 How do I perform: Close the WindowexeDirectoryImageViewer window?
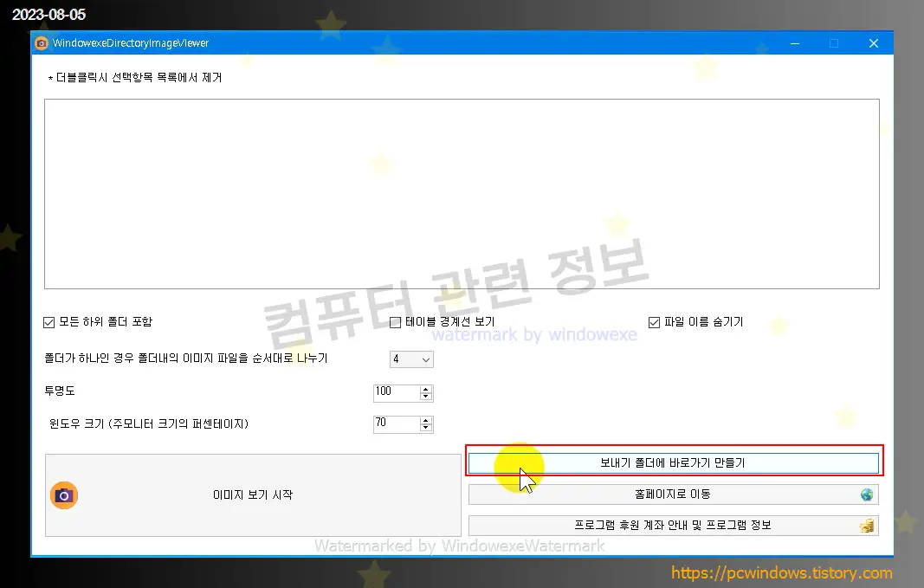coord(873,43)
